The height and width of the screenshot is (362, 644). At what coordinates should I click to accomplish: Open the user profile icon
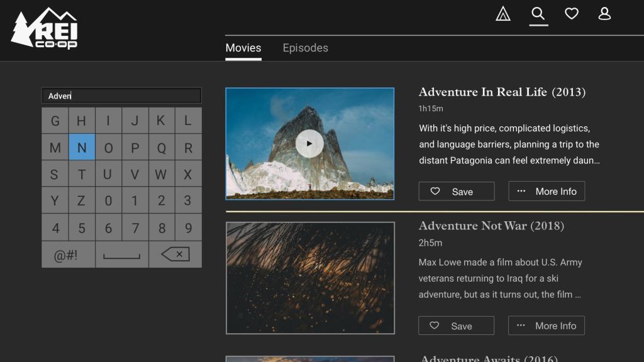point(604,14)
